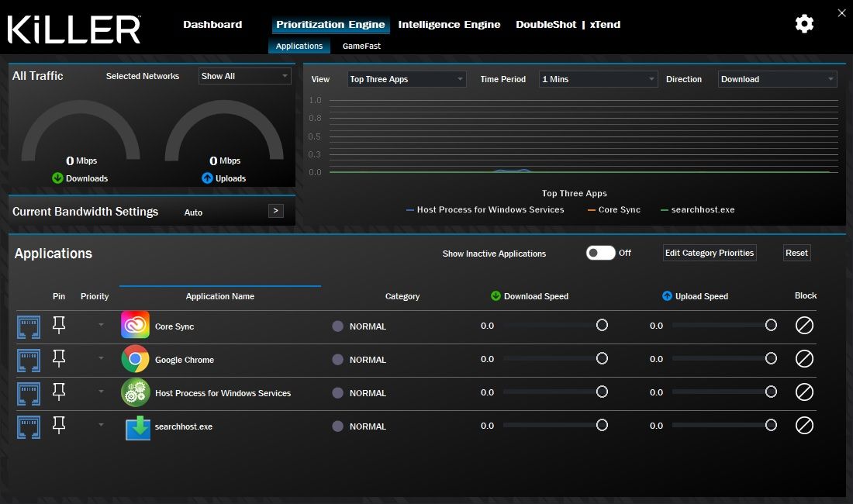Click Core Sync category color dot
The image size is (853, 504).
pos(338,326)
